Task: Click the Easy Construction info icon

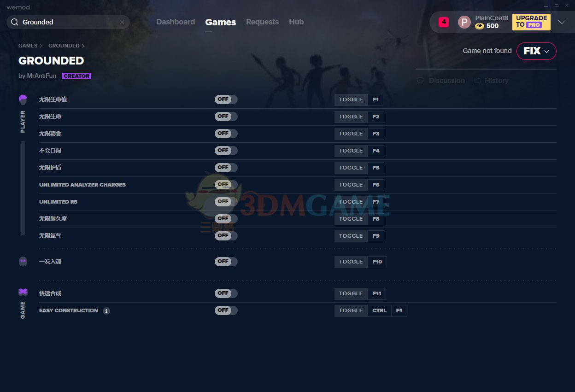Action: click(x=106, y=311)
